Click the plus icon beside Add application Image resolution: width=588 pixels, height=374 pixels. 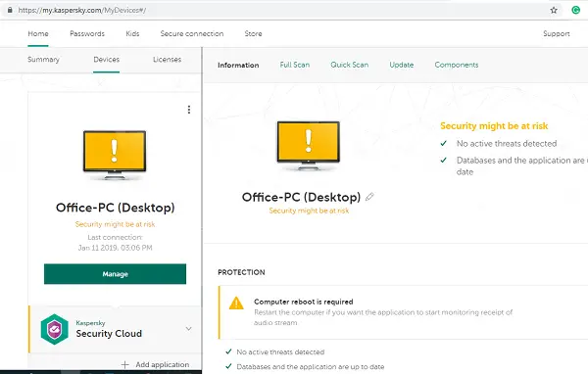(x=125, y=364)
